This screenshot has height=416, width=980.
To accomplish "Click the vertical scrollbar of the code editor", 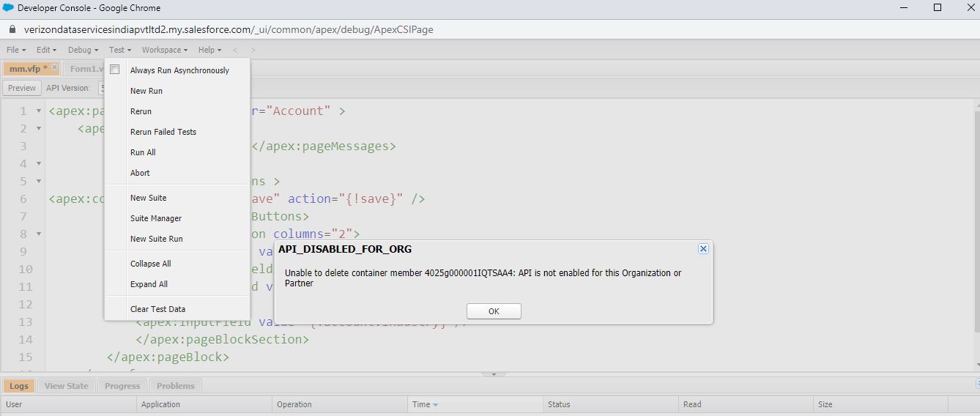I will coord(976,234).
